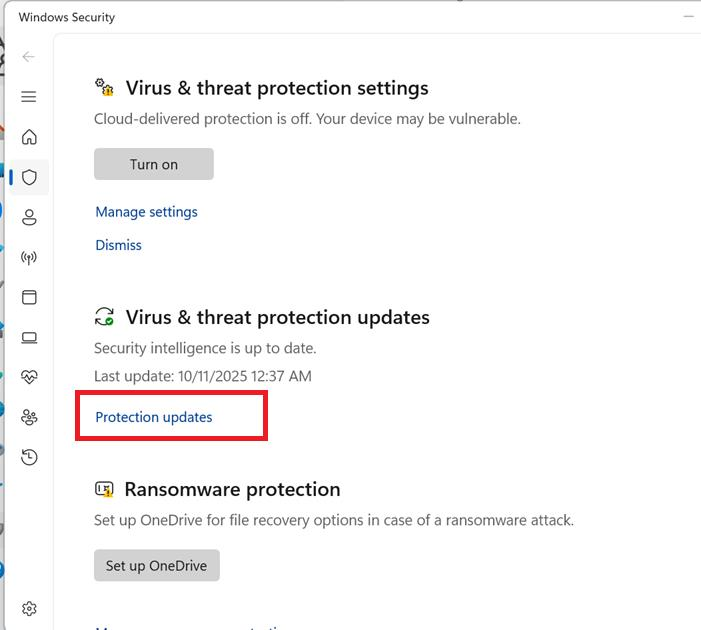This screenshot has width=701, height=630.
Task: Select Virus & threat protection shield icon
Action: point(29,177)
